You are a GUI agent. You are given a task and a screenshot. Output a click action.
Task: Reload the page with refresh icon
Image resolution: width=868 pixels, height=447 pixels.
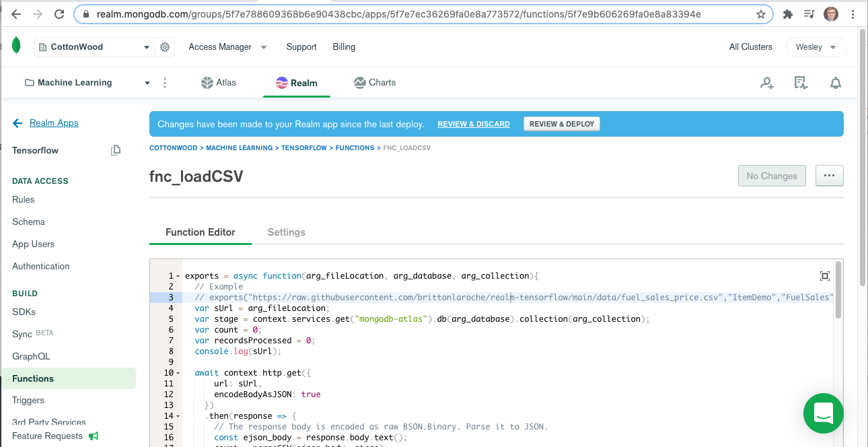pos(59,14)
